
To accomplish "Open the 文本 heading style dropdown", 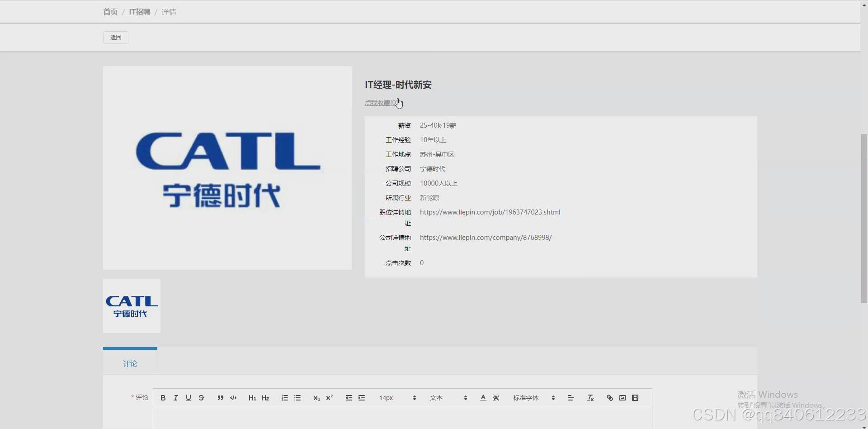I will (448, 398).
